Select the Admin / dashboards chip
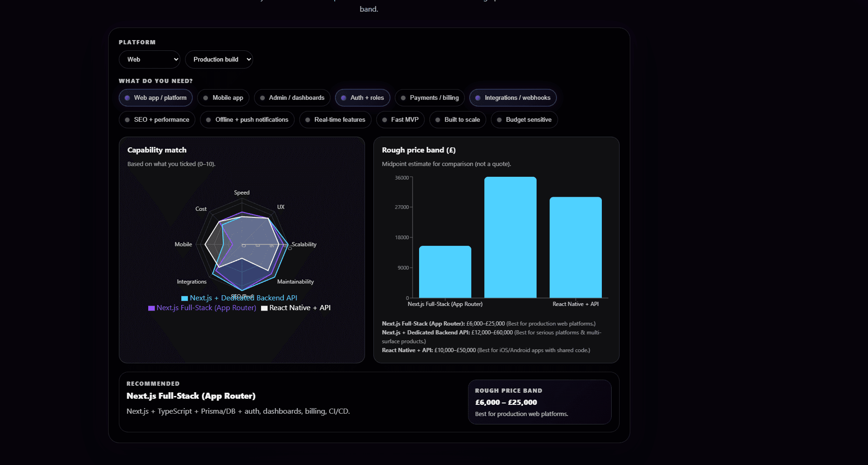Screen dimensions: 868x465 coord(292,98)
